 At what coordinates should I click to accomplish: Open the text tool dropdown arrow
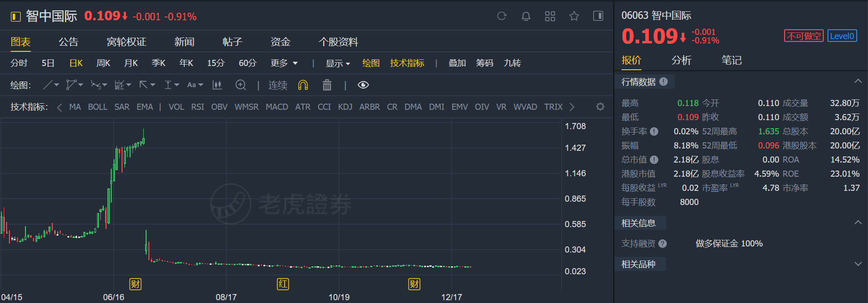(x=201, y=85)
